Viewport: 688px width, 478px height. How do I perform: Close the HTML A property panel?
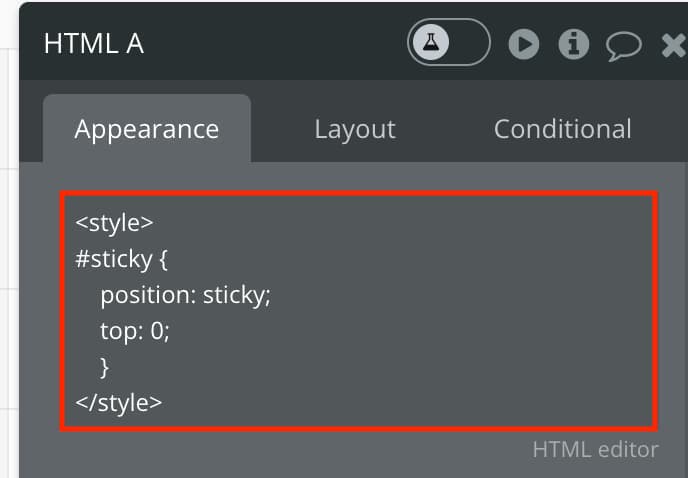coord(675,45)
